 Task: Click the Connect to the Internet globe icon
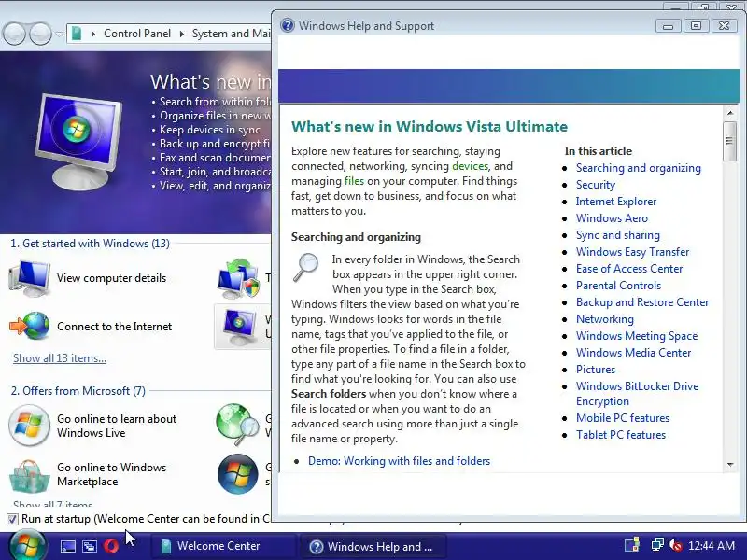point(30,326)
